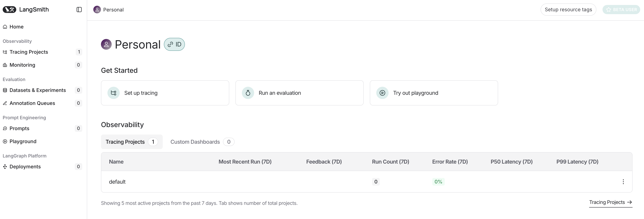
Task: Click the Prompts sidebar icon
Action: click(x=5, y=128)
